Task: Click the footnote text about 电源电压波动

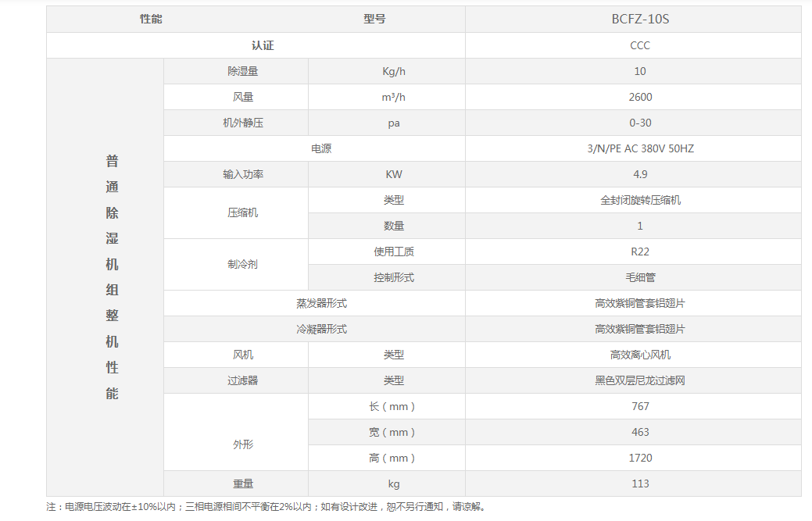Action: click(266, 507)
